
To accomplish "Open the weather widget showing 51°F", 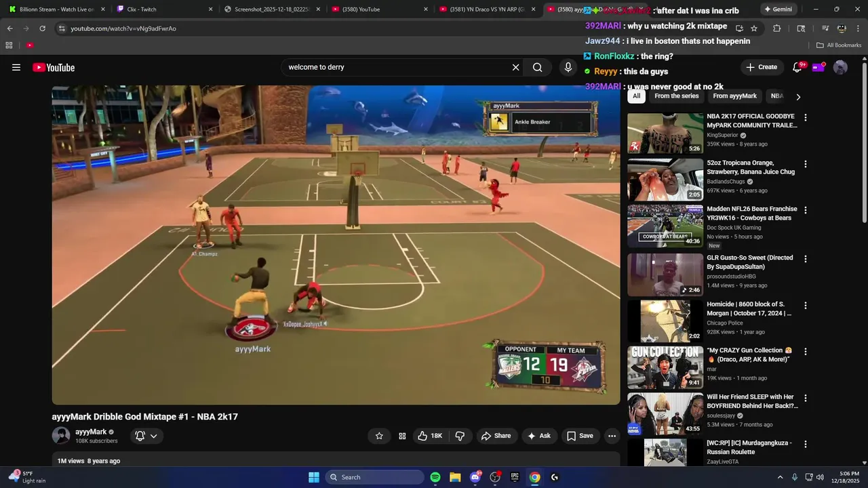I will tap(26, 477).
